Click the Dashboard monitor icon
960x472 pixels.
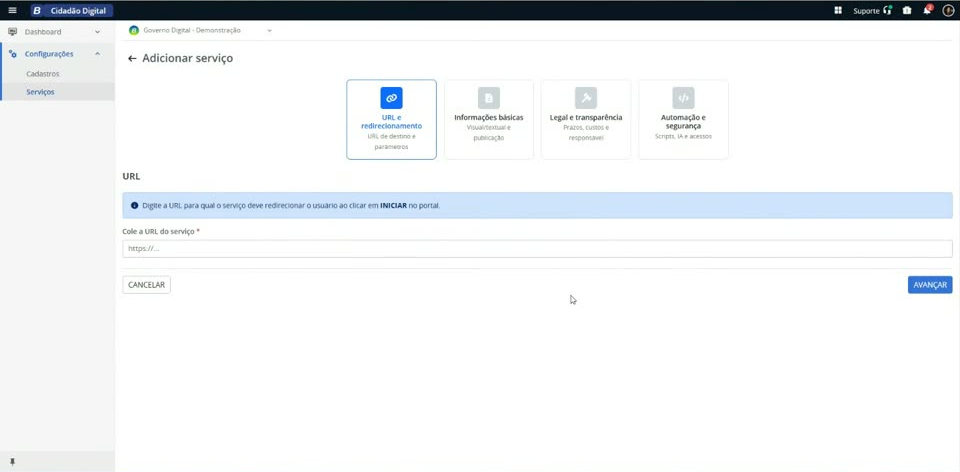coord(12,32)
